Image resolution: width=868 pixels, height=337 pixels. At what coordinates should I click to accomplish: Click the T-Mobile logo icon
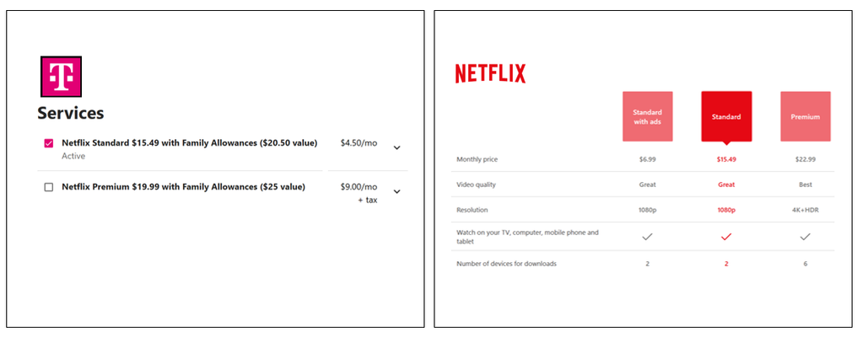tap(61, 76)
